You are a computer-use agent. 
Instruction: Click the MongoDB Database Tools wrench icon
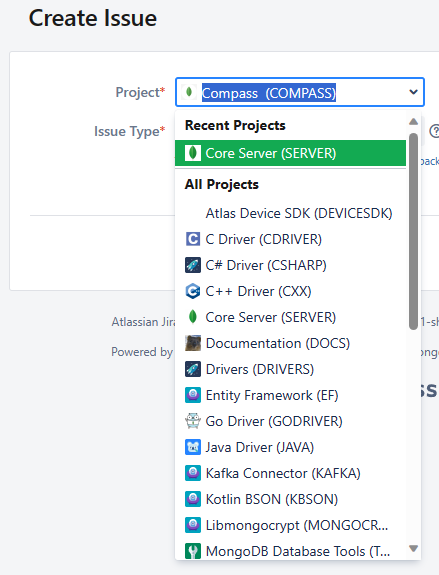click(x=193, y=551)
